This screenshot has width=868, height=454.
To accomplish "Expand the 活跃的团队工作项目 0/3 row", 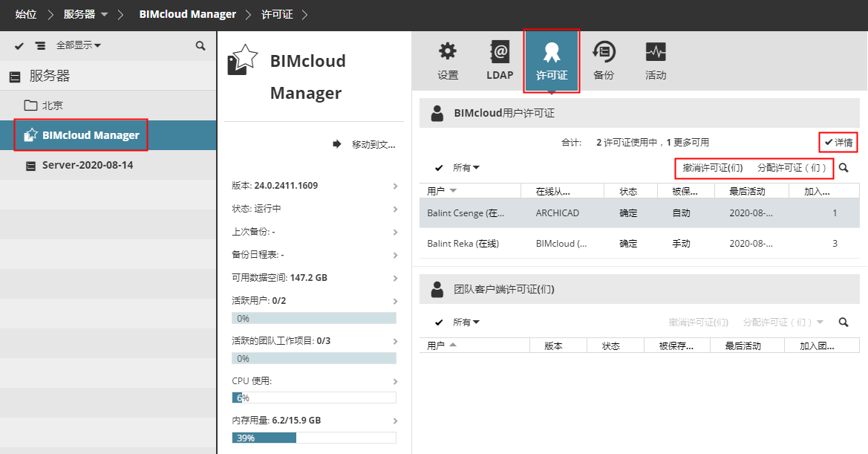I will click(x=314, y=340).
